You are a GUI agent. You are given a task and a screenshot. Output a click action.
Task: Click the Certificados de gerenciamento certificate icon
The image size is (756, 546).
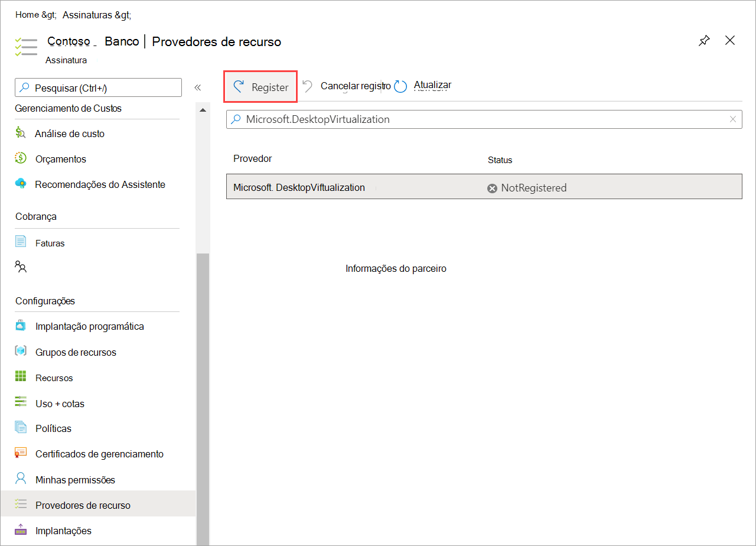click(21, 453)
